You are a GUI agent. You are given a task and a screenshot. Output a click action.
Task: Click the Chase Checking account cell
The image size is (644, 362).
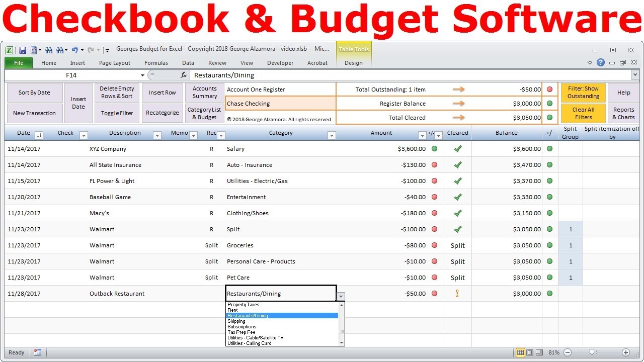(x=280, y=104)
